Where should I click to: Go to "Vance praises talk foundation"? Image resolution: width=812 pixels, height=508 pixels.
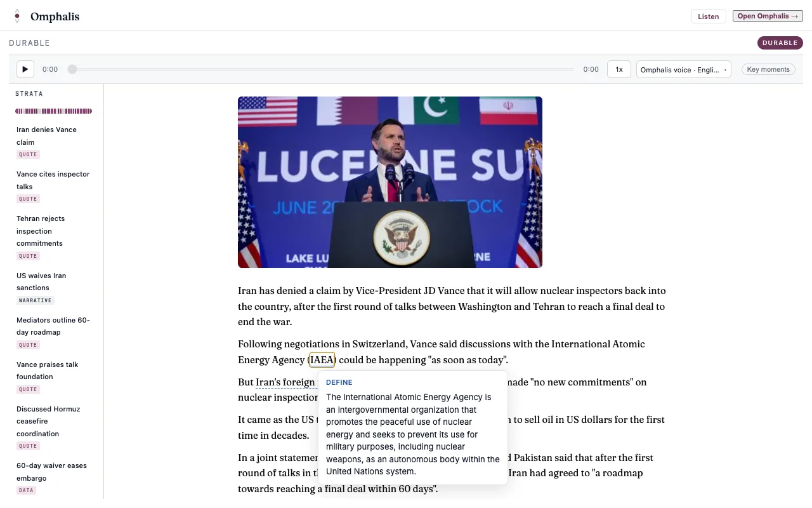click(54, 370)
